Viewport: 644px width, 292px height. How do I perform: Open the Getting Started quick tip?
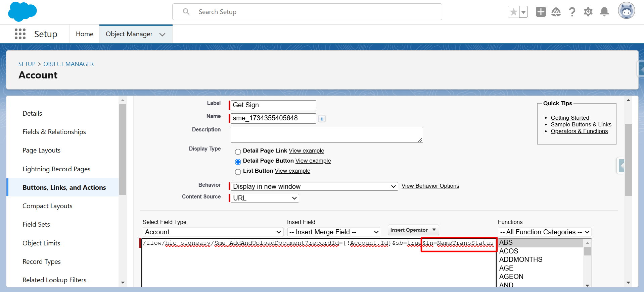pos(570,118)
